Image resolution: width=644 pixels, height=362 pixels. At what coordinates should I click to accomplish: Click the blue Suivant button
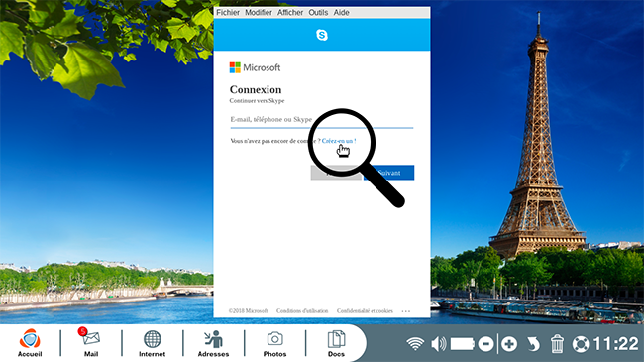pyautogui.click(x=389, y=173)
